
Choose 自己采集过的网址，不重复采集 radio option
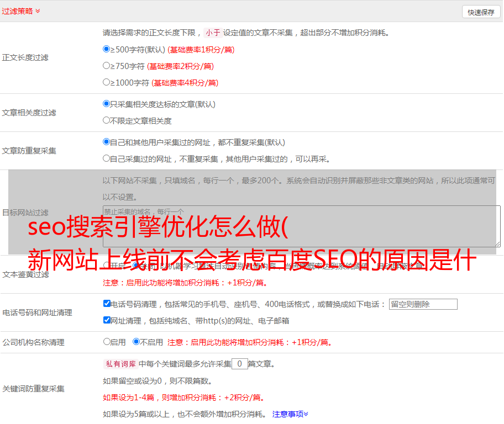pyautogui.click(x=106, y=158)
